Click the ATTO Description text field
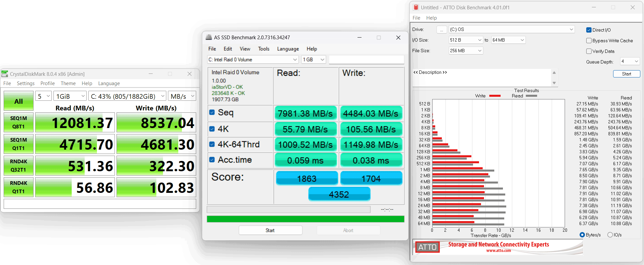Image resolution: width=644 pixels, height=265 pixels. pos(482,78)
